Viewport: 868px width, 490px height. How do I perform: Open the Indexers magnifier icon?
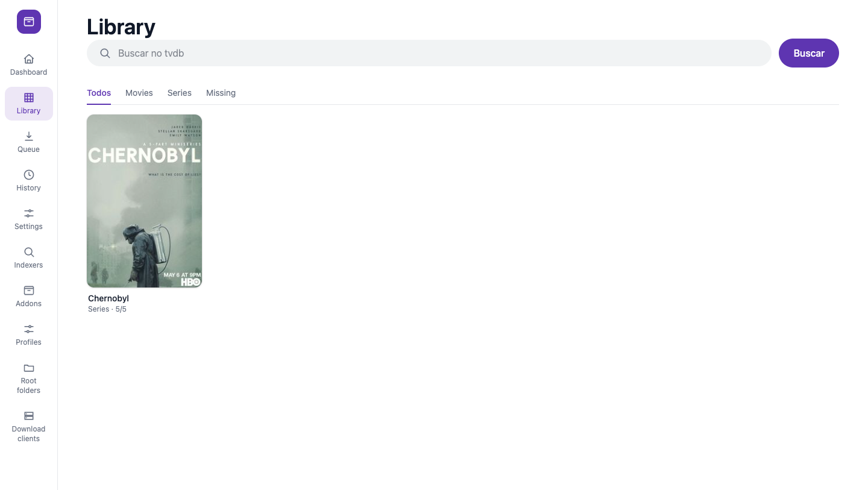pos(29,252)
